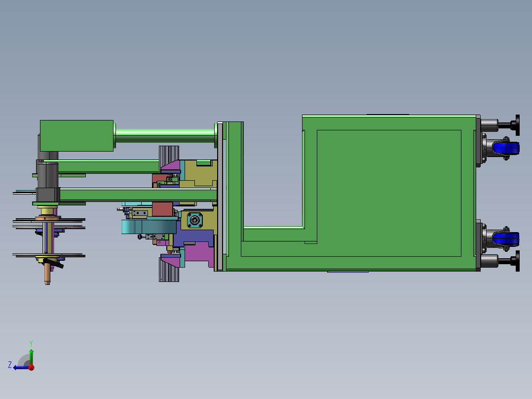The image size is (532, 399).
Task: Select the black lever handle near the nozzle
Action: point(53,263)
